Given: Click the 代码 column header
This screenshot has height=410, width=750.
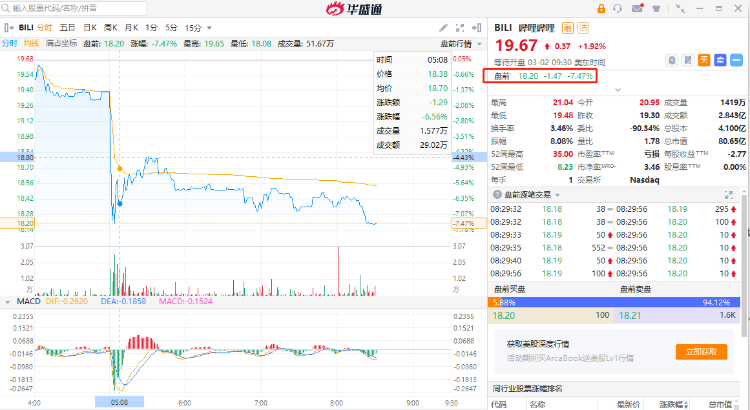Looking at the screenshot, I should coord(498,404).
